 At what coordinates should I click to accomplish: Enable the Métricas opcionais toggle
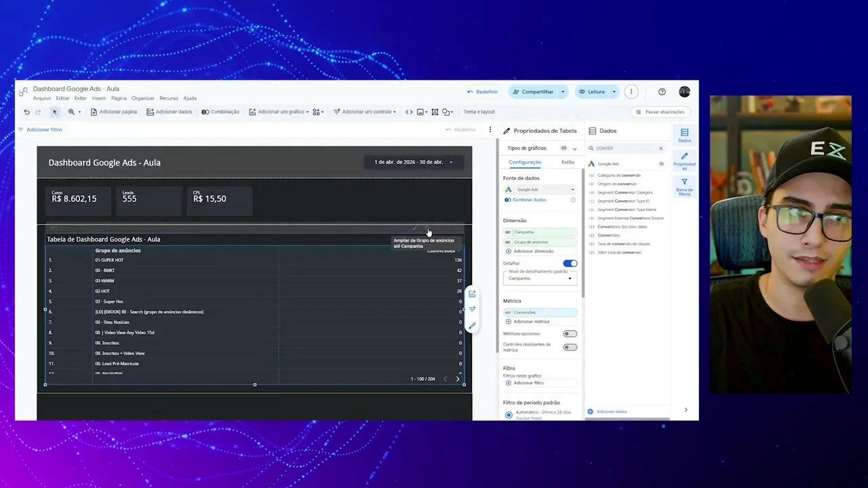point(570,333)
